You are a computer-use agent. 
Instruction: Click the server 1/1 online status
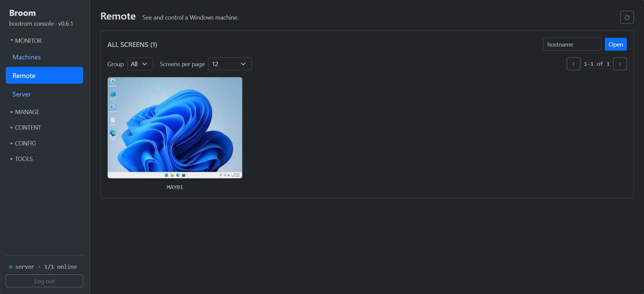pyautogui.click(x=43, y=267)
